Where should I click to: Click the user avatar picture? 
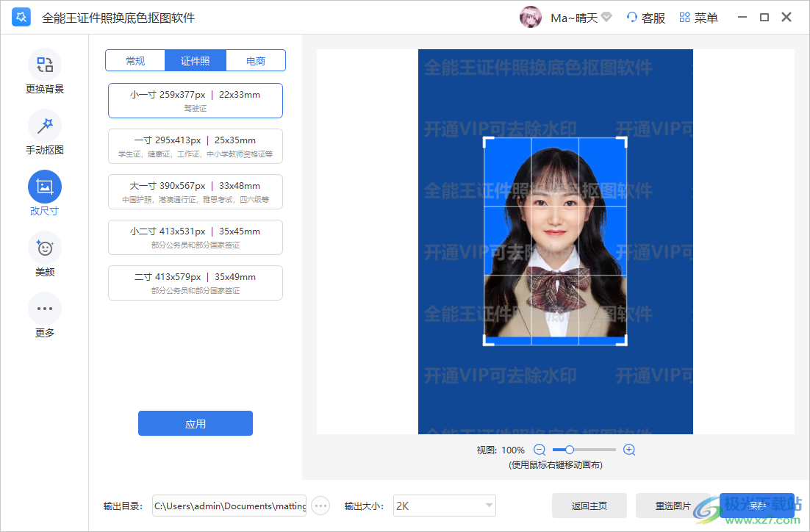[x=531, y=17]
